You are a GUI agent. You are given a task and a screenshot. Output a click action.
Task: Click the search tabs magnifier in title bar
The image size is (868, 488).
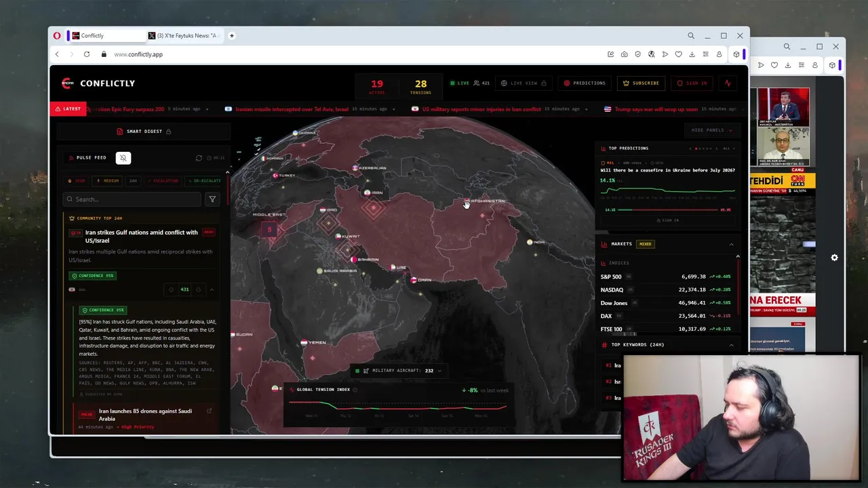(691, 36)
